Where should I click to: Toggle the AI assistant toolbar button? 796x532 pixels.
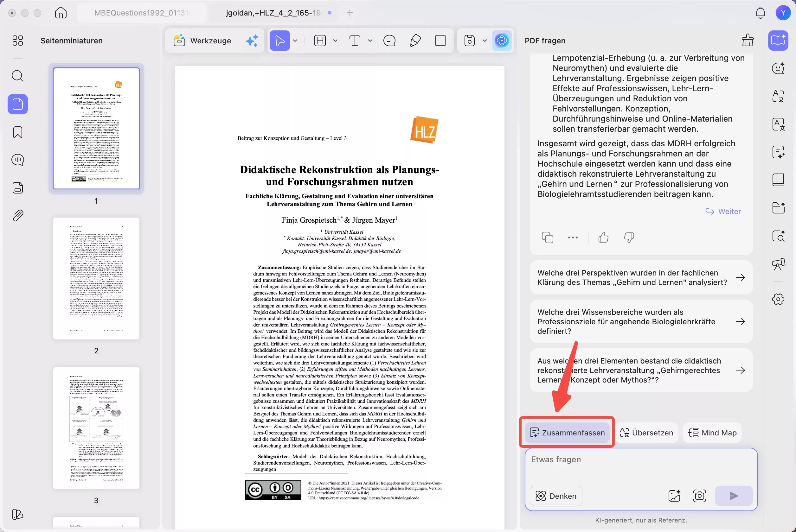point(502,41)
